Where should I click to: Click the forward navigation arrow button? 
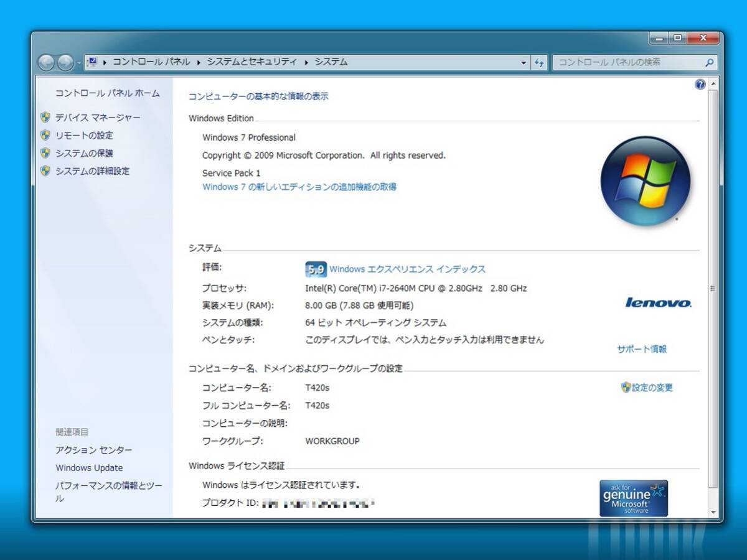65,62
